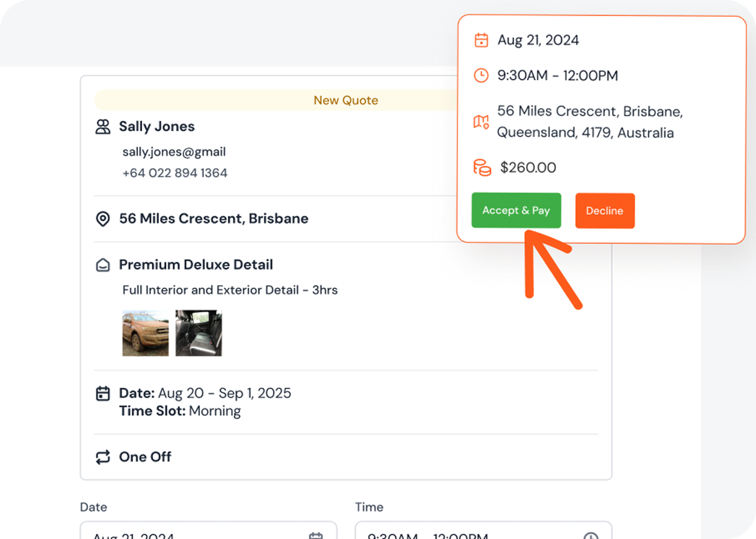Click the orange calendar icon beside Aug 21, 2024
The width and height of the screenshot is (756, 539).
[481, 40]
